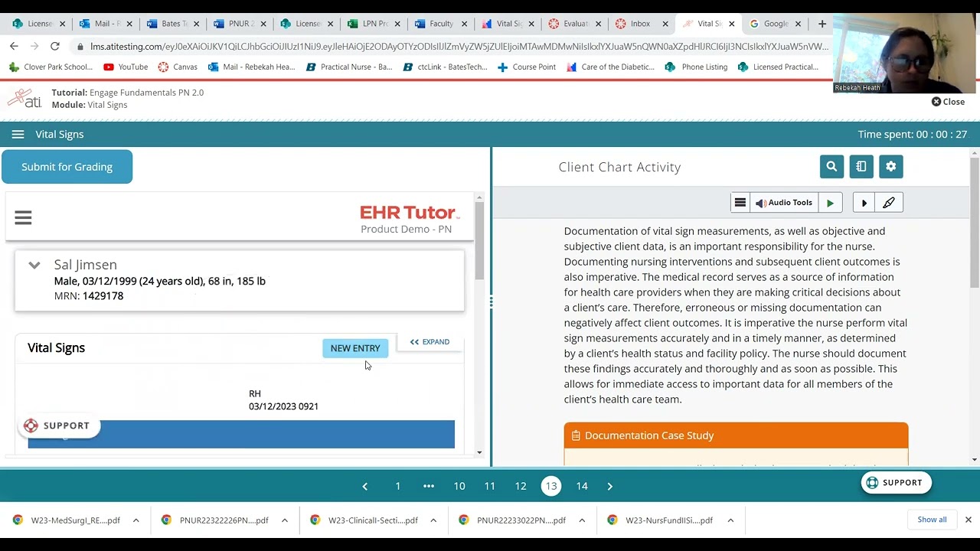This screenshot has height=551, width=980.
Task: Open options for W23-ClinicalI-Secti download
Action: (x=433, y=520)
